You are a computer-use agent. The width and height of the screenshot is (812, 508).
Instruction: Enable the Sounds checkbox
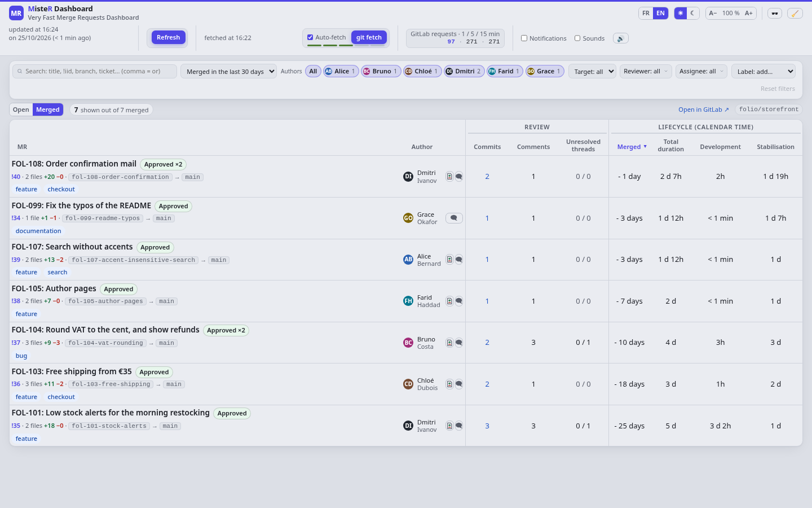pyautogui.click(x=577, y=38)
